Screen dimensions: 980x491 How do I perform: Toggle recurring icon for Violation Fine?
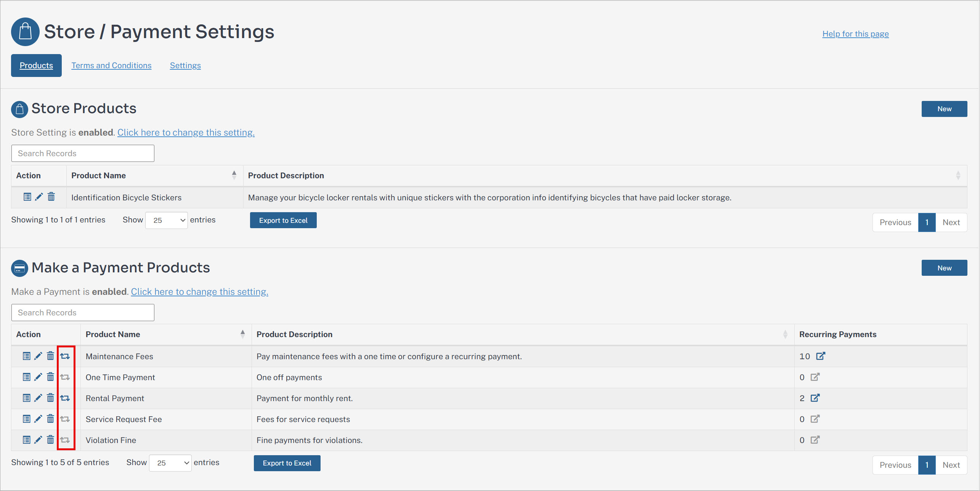65,440
